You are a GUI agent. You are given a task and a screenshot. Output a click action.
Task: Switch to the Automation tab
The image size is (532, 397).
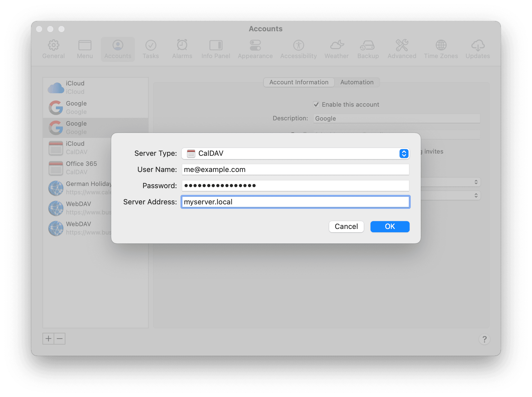pos(357,82)
